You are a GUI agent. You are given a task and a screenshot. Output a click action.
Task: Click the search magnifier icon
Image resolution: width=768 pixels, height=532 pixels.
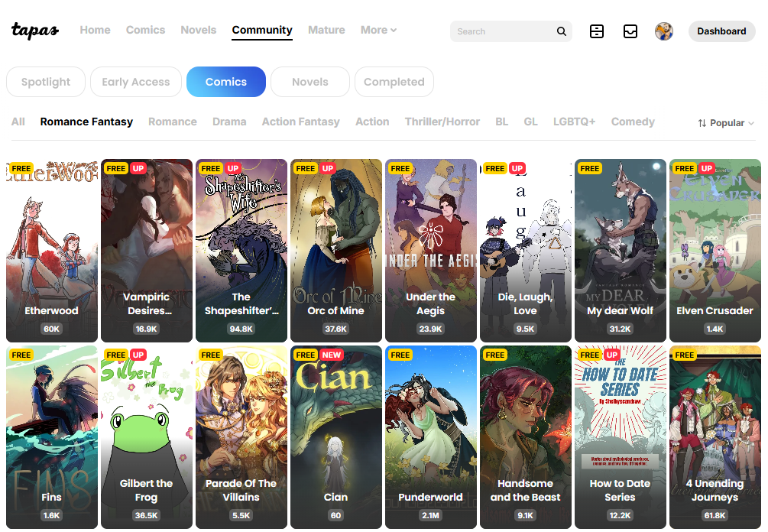pos(562,31)
